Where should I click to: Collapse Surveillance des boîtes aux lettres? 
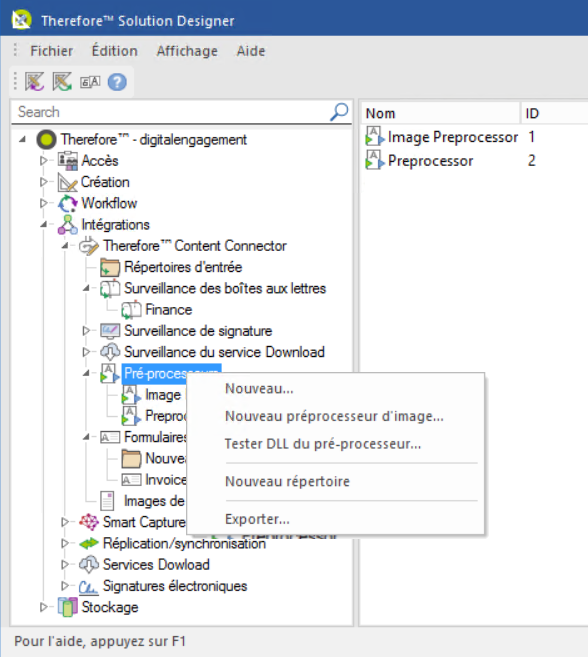(86, 288)
